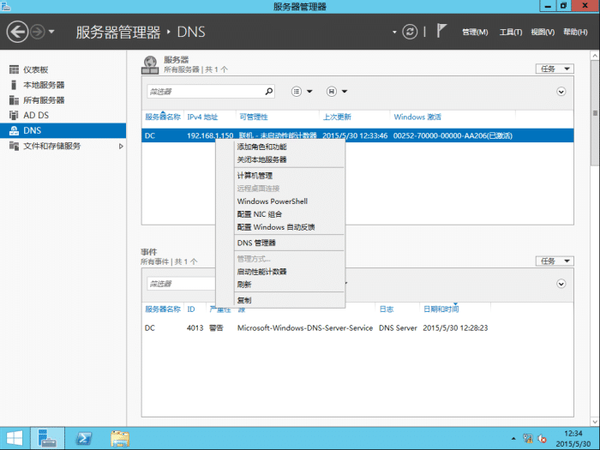Viewport: 600px width, 450px height.
Task: Click the network tray icon
Action: click(x=528, y=438)
